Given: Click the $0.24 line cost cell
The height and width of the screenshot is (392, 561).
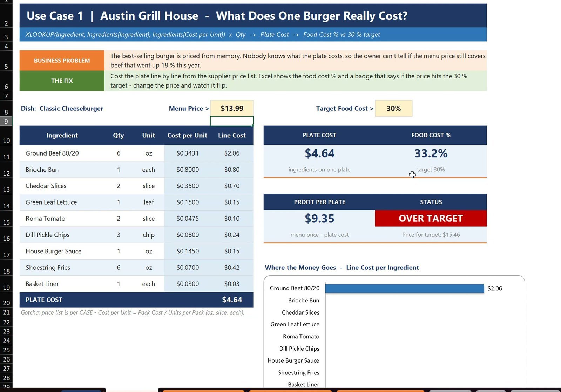Looking at the screenshot, I should coord(232,235).
